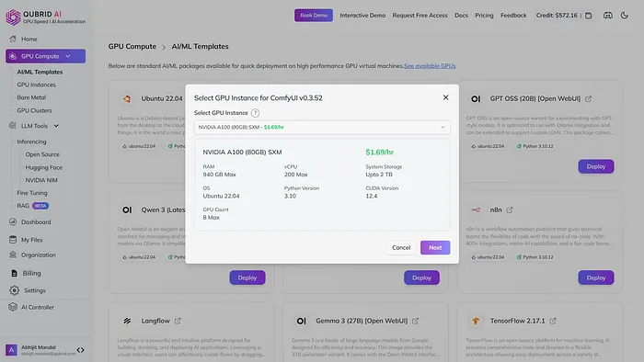644x362 pixels.
Task: Click the Organization building icon
Action: click(13, 255)
